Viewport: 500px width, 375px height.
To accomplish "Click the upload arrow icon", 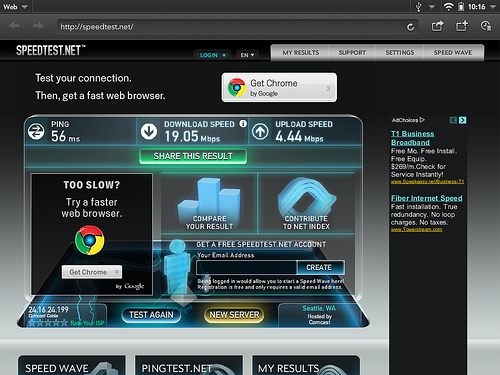I will click(260, 131).
